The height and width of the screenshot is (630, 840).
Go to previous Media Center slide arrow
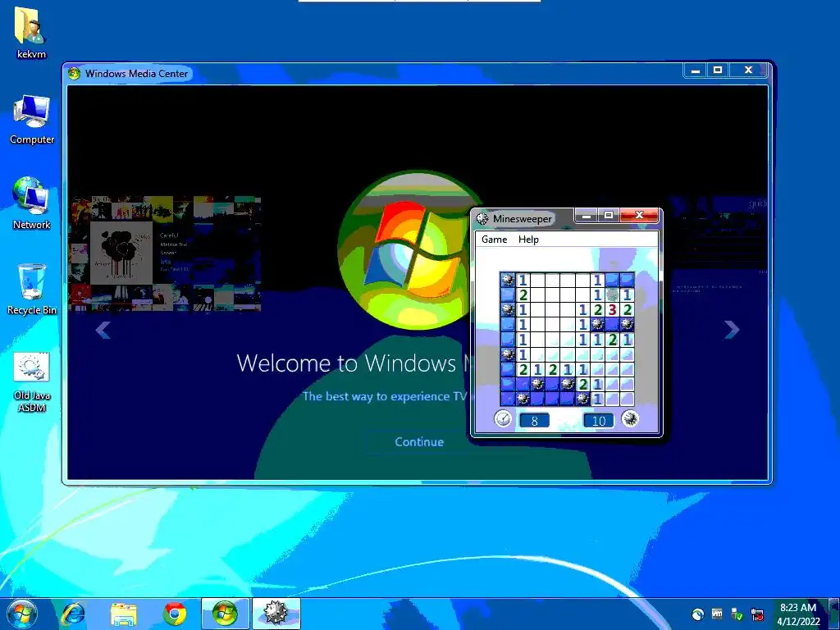click(x=103, y=330)
